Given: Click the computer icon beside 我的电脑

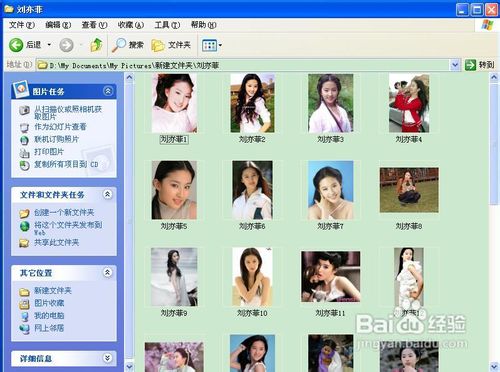Looking at the screenshot, I should tap(24, 316).
